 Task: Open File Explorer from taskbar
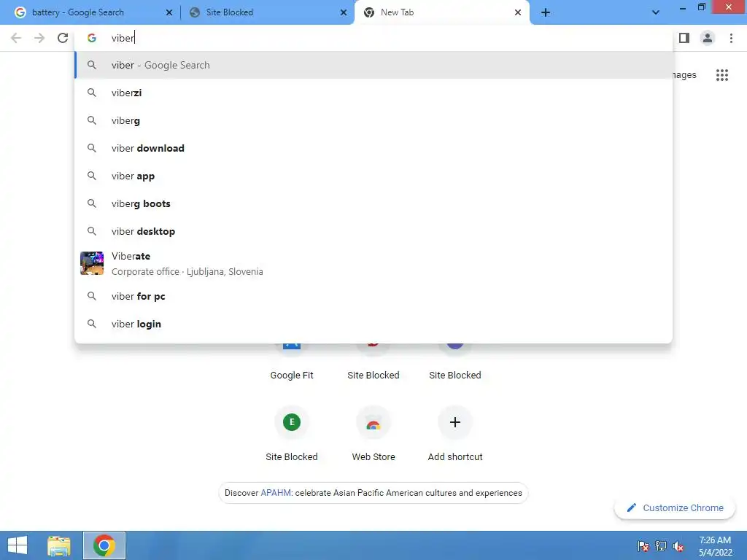pyautogui.click(x=59, y=545)
